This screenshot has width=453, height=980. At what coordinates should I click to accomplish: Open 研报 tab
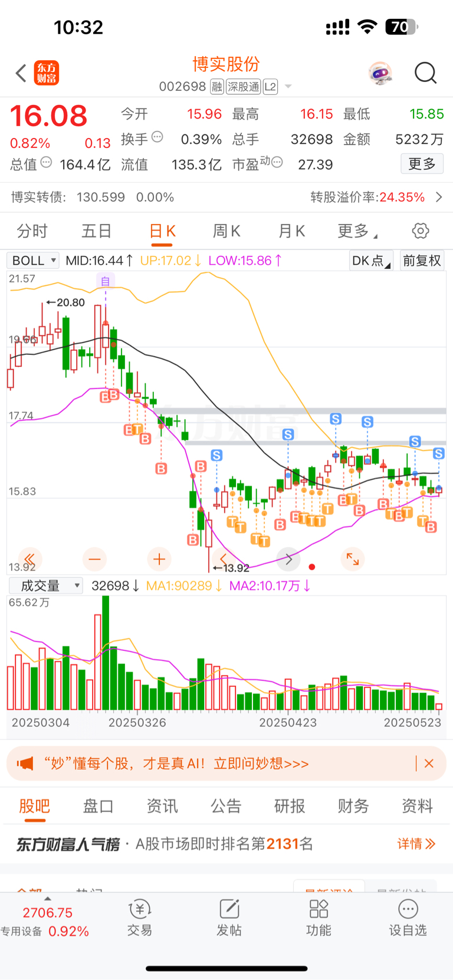point(290,806)
